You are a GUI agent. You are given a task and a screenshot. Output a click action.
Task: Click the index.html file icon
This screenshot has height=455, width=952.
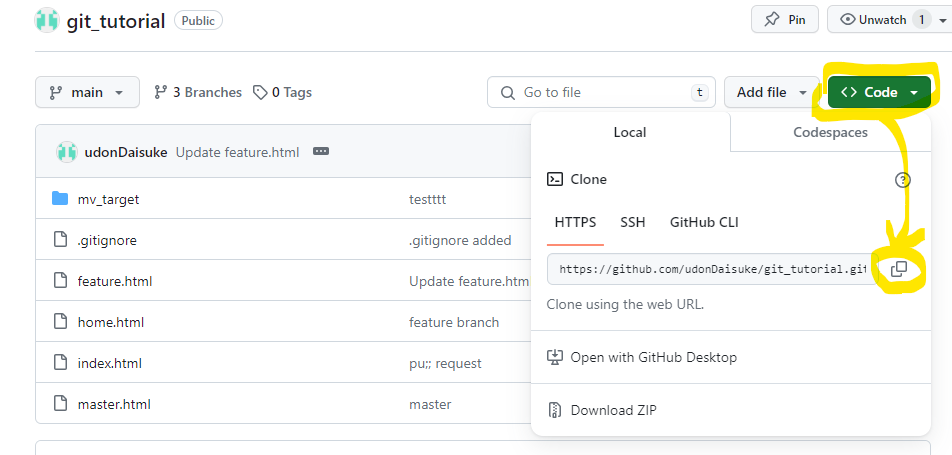pyautogui.click(x=60, y=363)
